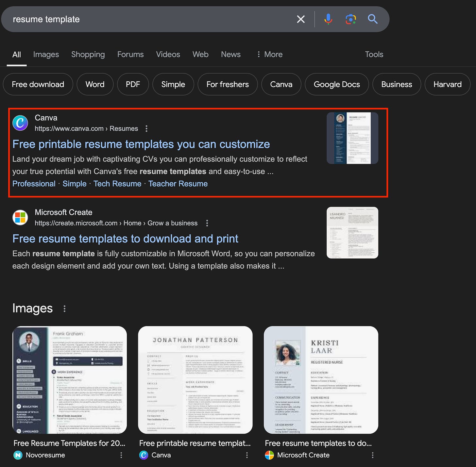Open the Canva result resume thumbnail
The image size is (476, 467).
(x=352, y=138)
